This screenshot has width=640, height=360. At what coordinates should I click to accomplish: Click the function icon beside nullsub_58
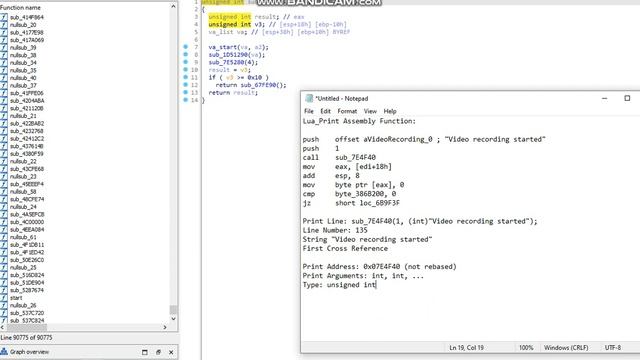tap(4, 191)
